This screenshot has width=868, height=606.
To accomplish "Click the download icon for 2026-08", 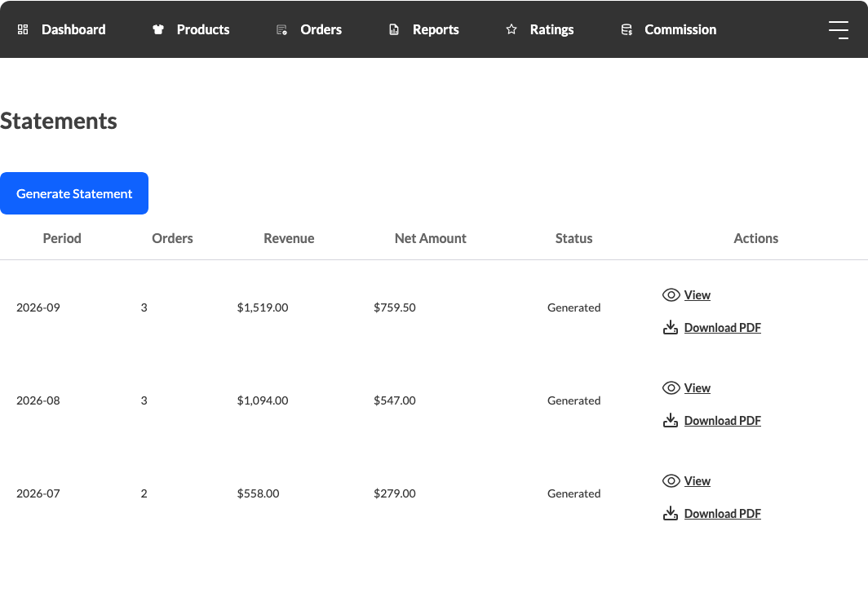I will click(671, 420).
